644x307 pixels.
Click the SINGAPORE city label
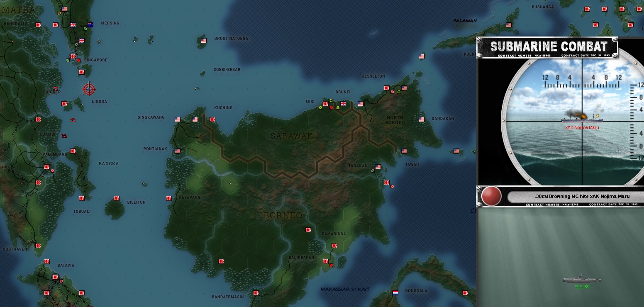coord(96,60)
